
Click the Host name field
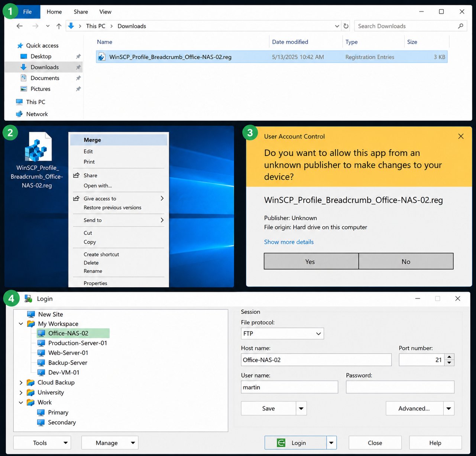pos(316,360)
